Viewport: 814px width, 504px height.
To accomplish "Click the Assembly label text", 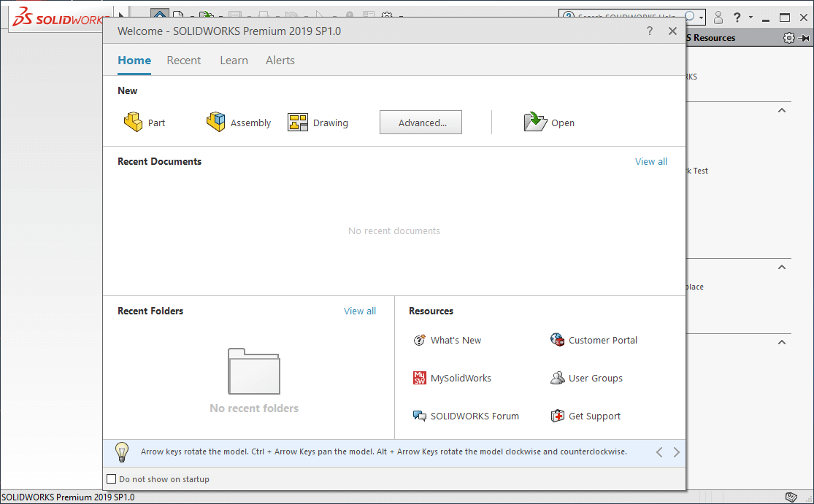I will click(250, 123).
